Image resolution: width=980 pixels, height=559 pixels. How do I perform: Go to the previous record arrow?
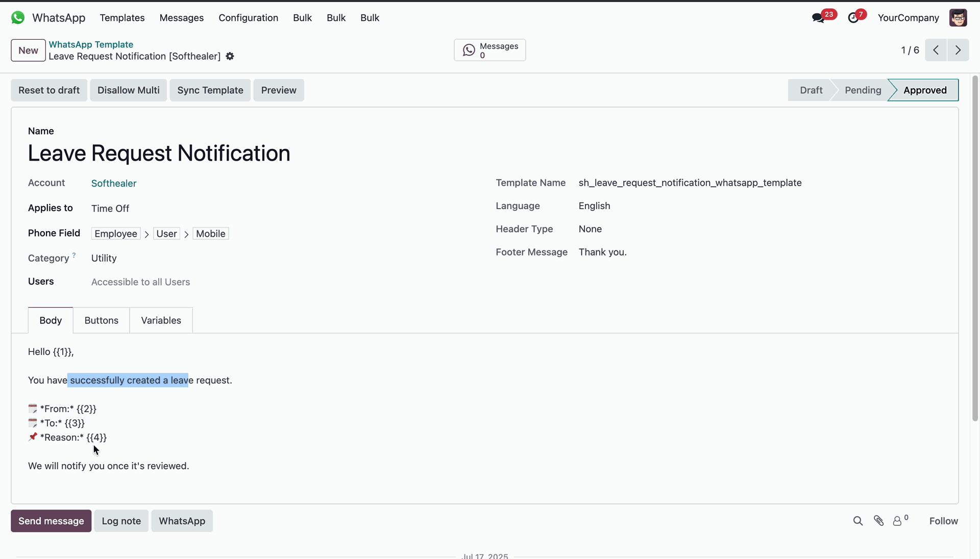click(x=936, y=50)
